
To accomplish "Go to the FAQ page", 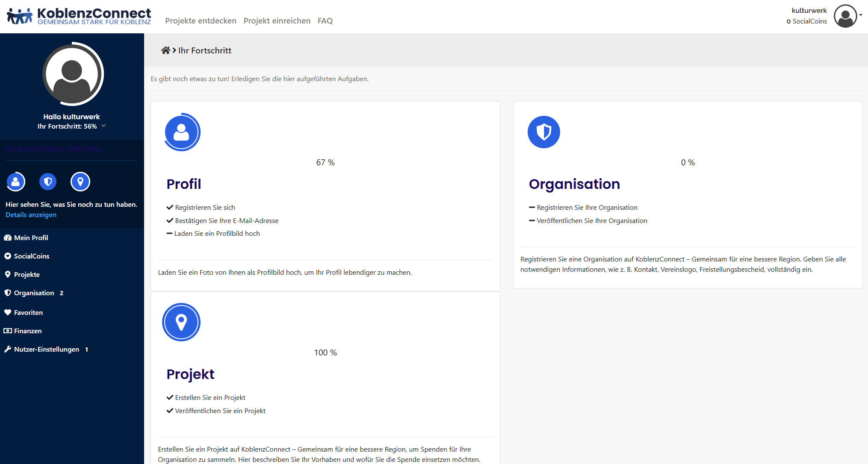I will (x=325, y=21).
